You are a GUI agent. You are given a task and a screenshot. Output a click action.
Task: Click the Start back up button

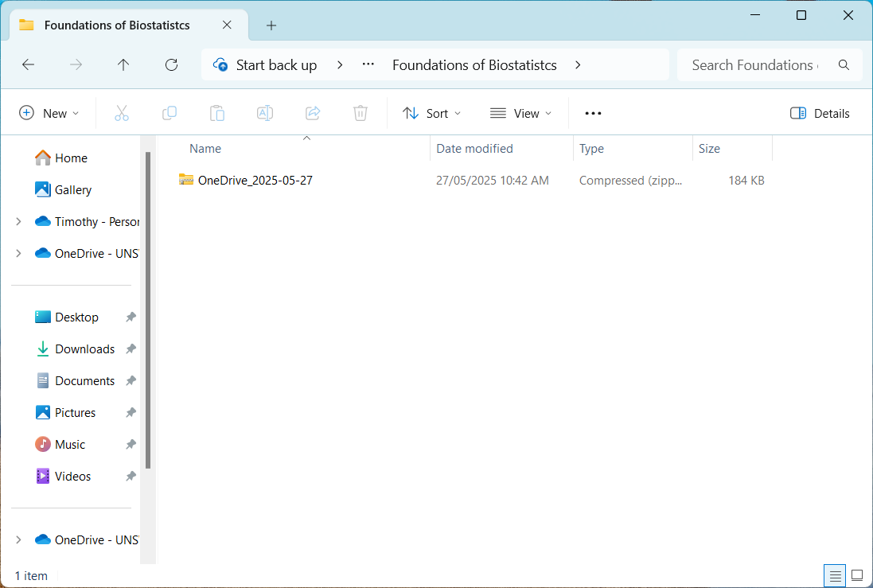(x=266, y=65)
